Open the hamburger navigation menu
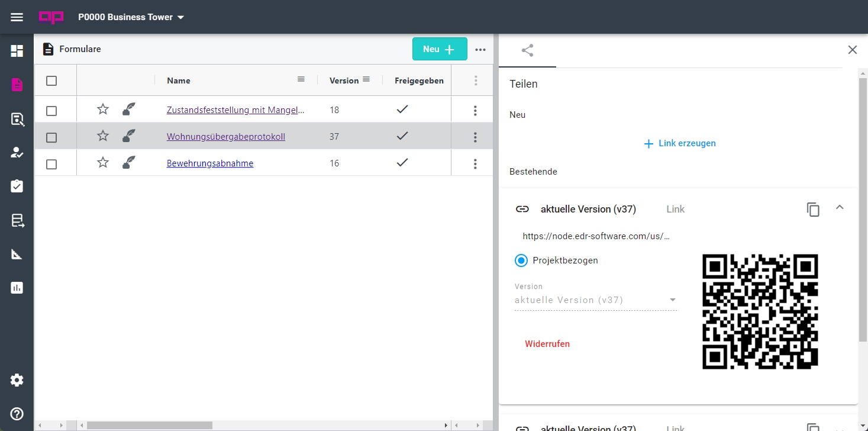868x431 pixels. click(17, 17)
